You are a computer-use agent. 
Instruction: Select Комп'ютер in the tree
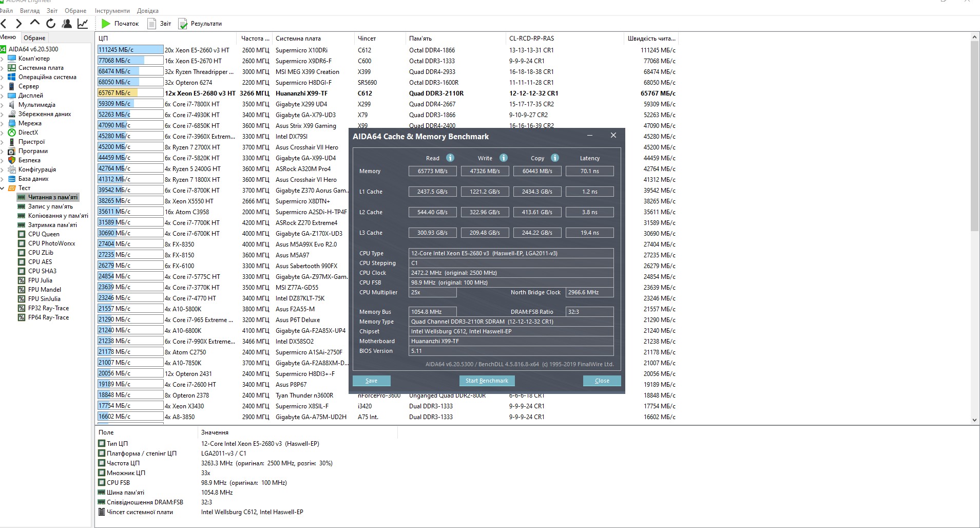(x=34, y=59)
